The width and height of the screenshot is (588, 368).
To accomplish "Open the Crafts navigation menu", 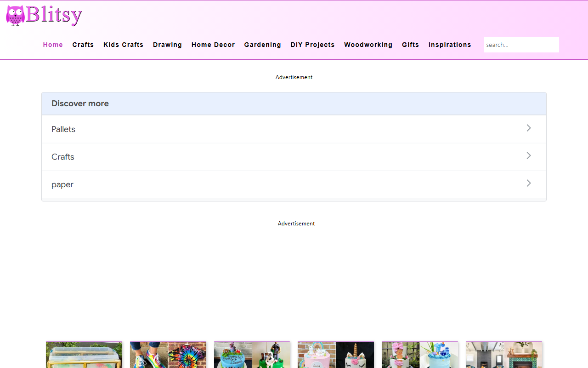I will click(x=83, y=45).
